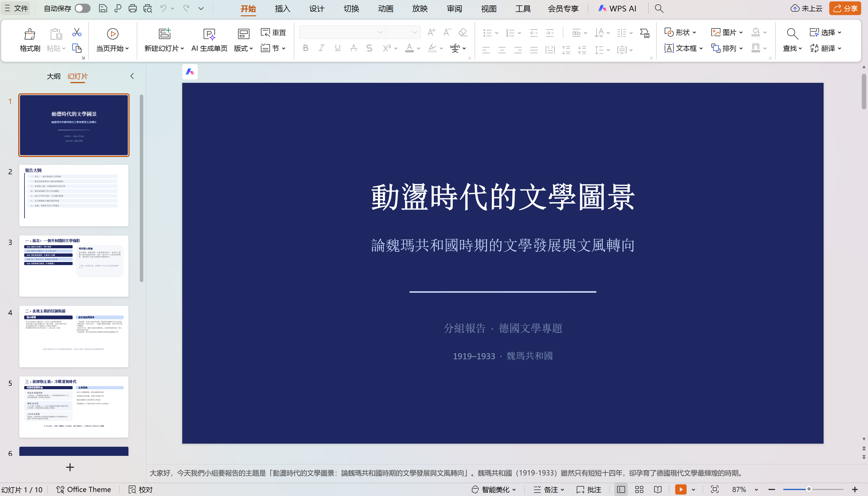Click AI 生成单页 icon
Screen dimensions: 868x496
tap(209, 34)
